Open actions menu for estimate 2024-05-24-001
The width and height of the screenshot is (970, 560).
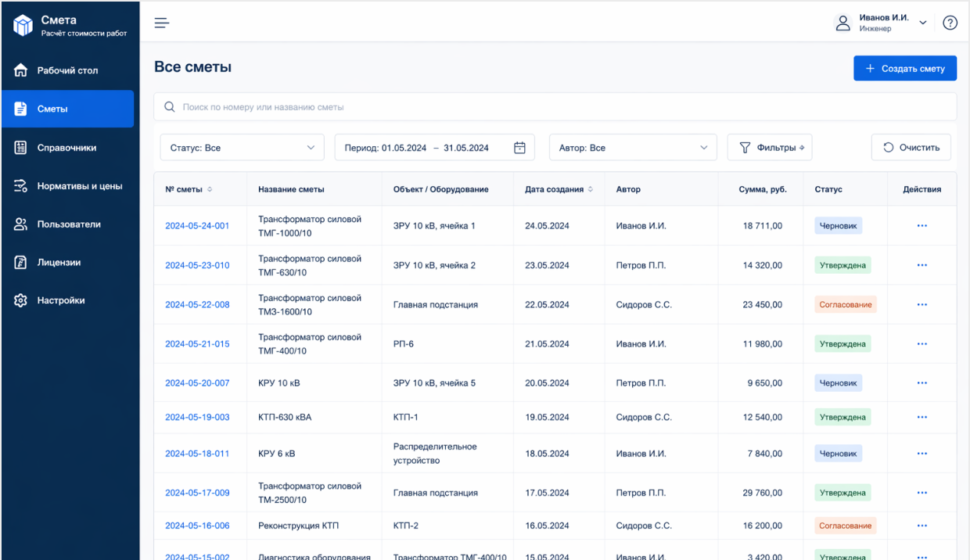(x=921, y=226)
